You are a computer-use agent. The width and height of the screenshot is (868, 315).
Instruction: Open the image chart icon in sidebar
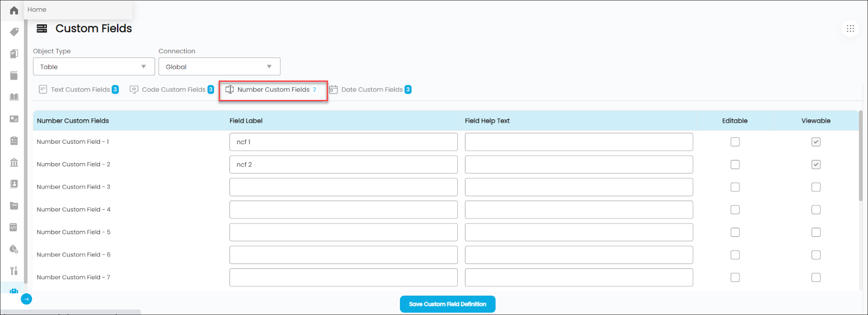click(14, 119)
